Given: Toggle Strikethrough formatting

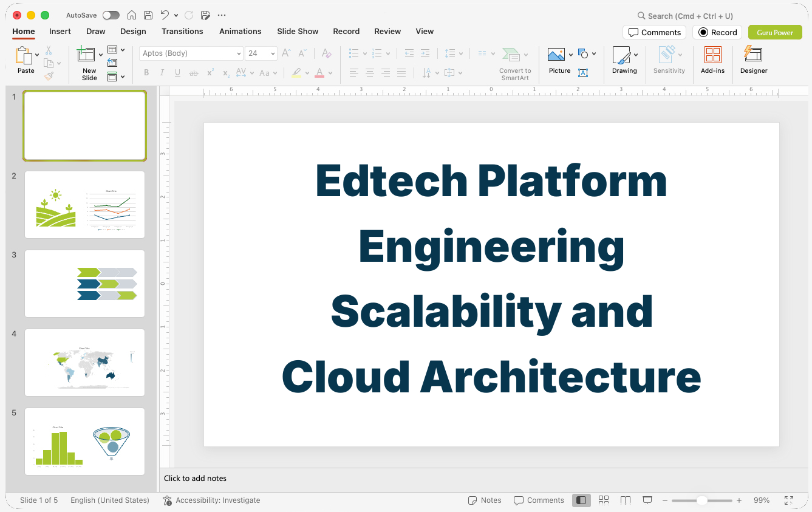Looking at the screenshot, I should [x=194, y=73].
